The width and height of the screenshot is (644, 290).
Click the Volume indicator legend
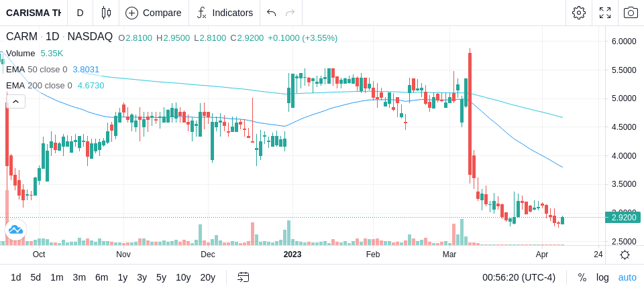coord(21,54)
